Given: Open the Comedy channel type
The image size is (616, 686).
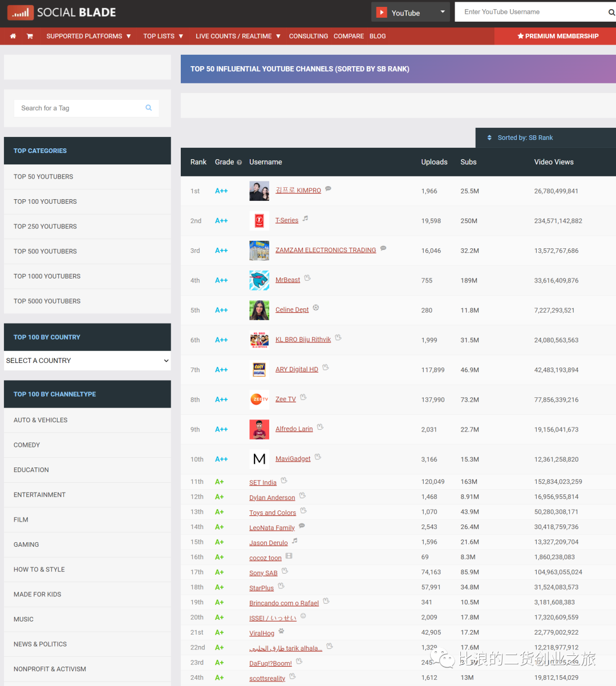Looking at the screenshot, I should pyautogui.click(x=87, y=445).
